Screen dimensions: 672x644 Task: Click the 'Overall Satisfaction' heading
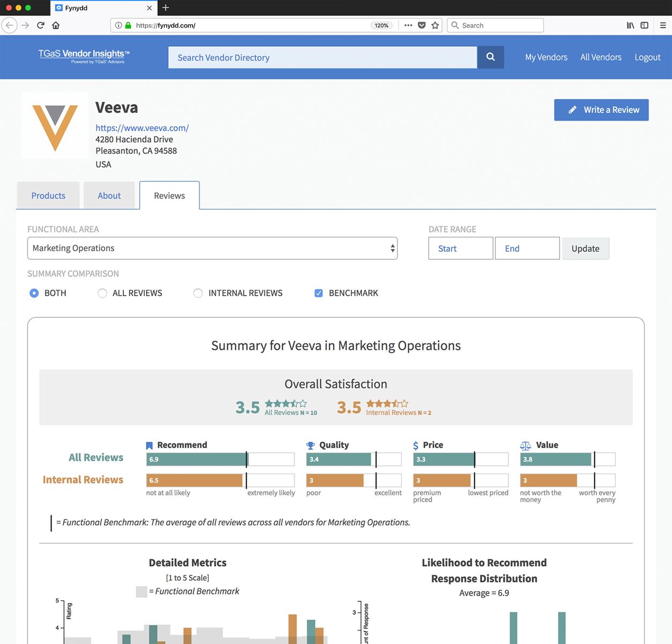click(336, 384)
